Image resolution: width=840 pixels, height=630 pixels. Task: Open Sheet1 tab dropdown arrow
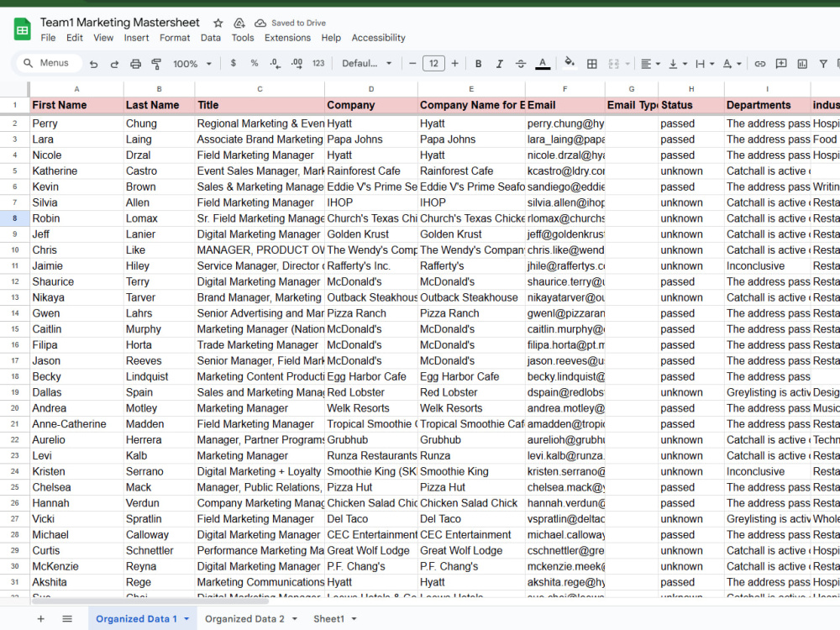354,619
